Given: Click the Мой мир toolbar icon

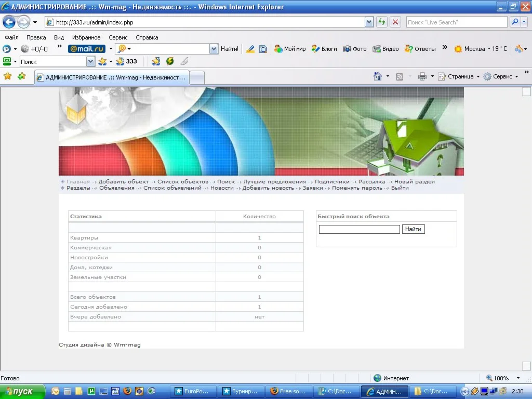Looking at the screenshot, I should pos(290,49).
